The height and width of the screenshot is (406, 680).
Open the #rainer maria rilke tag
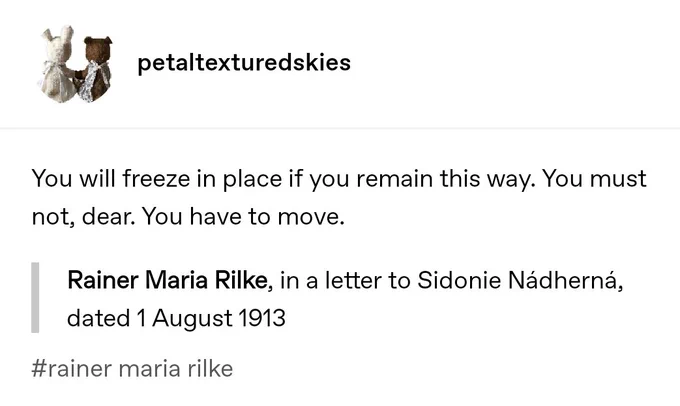[132, 369]
